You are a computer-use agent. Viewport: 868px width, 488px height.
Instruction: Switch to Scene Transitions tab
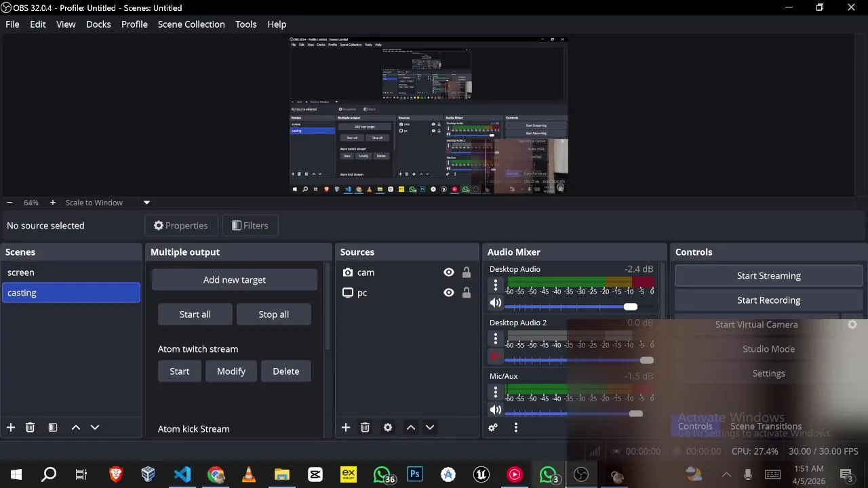[x=766, y=426]
